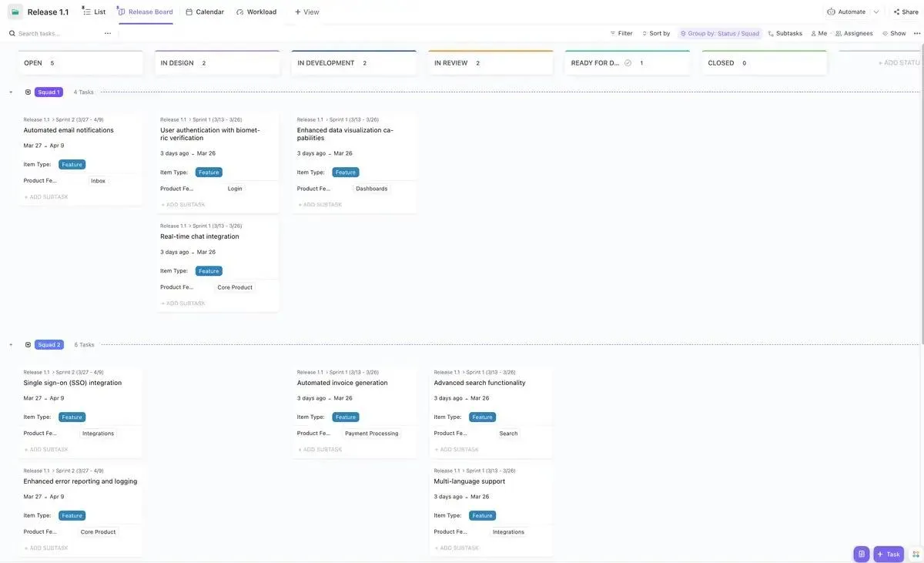Screen dimensions: 924x563
Task: Open the Filter options
Action: (x=621, y=33)
